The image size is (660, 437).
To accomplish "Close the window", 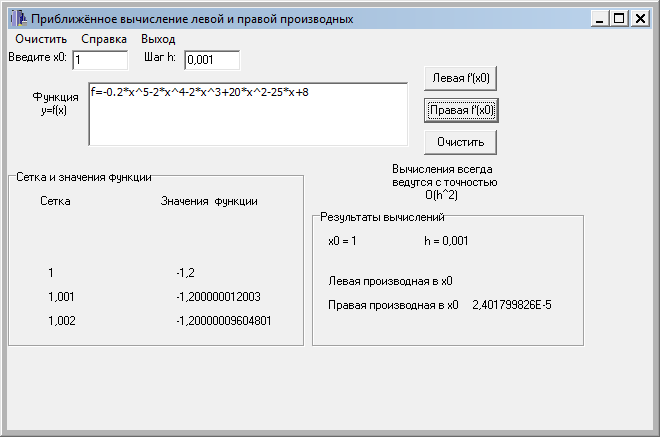I will coord(640,19).
